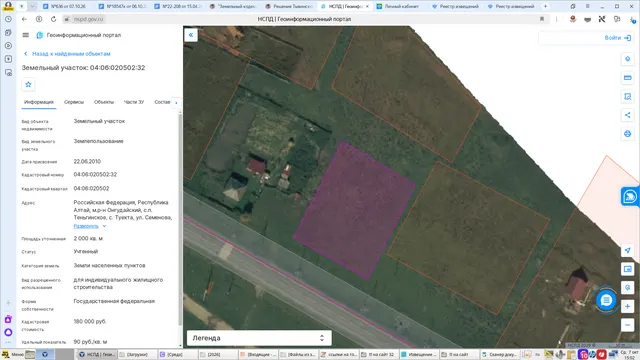
Task: Click the purple highlighted land parcel on map
Action: pyautogui.click(x=354, y=210)
